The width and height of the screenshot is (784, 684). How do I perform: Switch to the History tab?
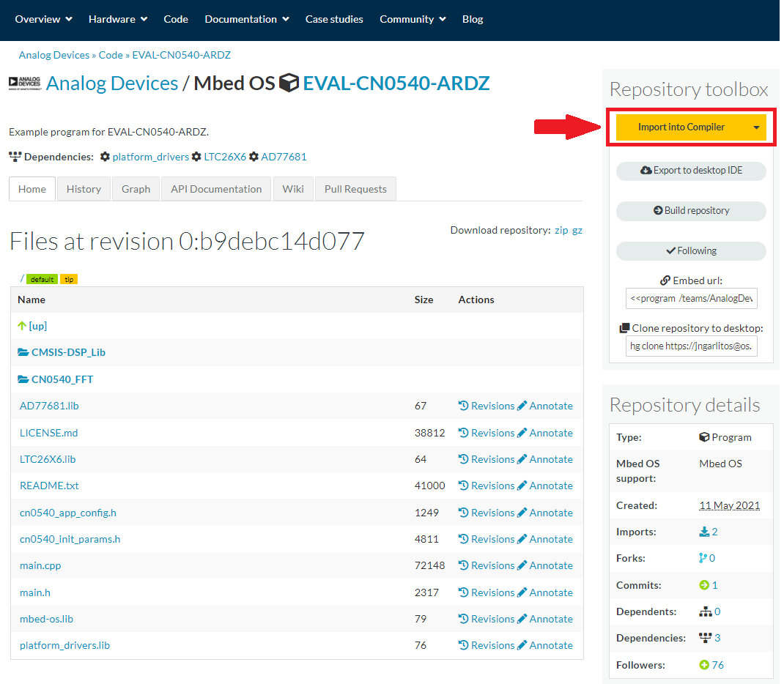click(84, 189)
